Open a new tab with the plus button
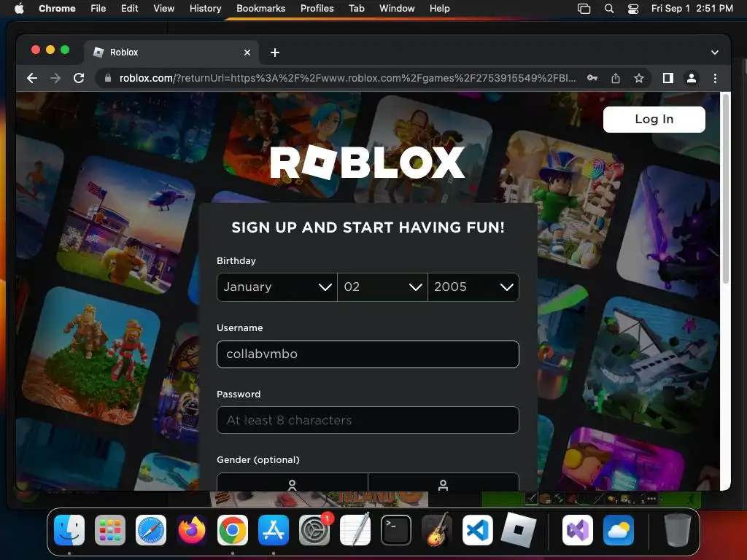Screen dimensions: 747x560 (x=275, y=52)
